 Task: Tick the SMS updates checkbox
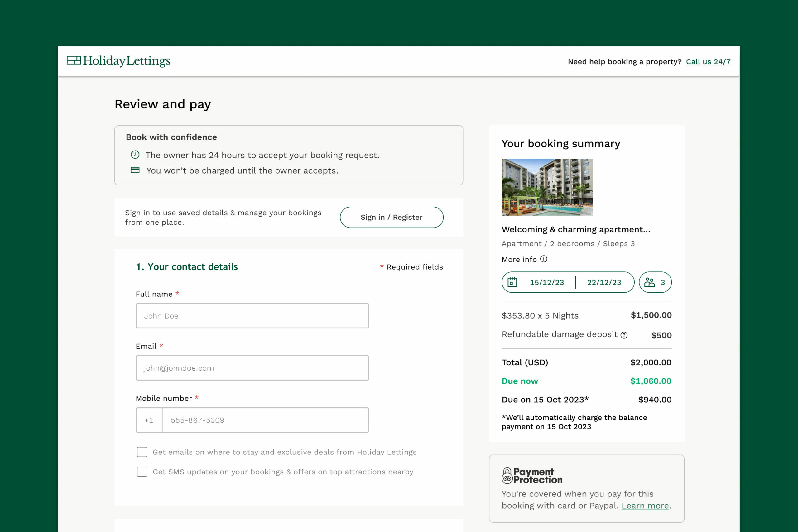coord(142,472)
